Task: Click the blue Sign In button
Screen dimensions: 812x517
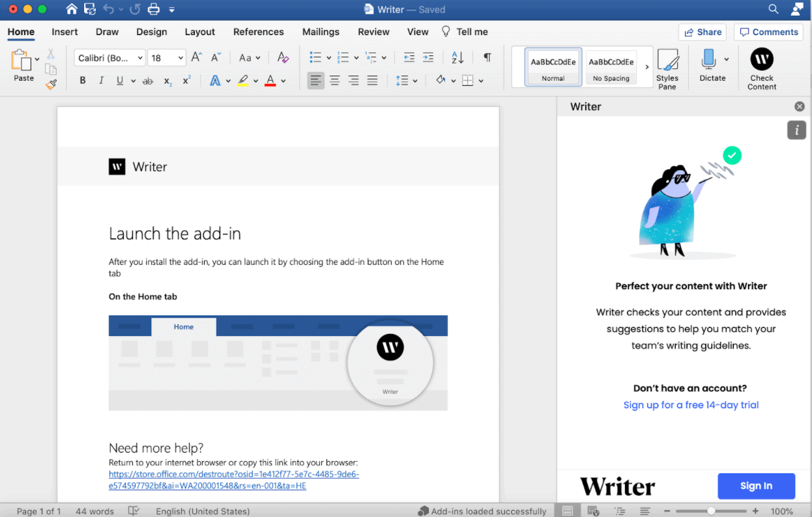Action: click(756, 486)
